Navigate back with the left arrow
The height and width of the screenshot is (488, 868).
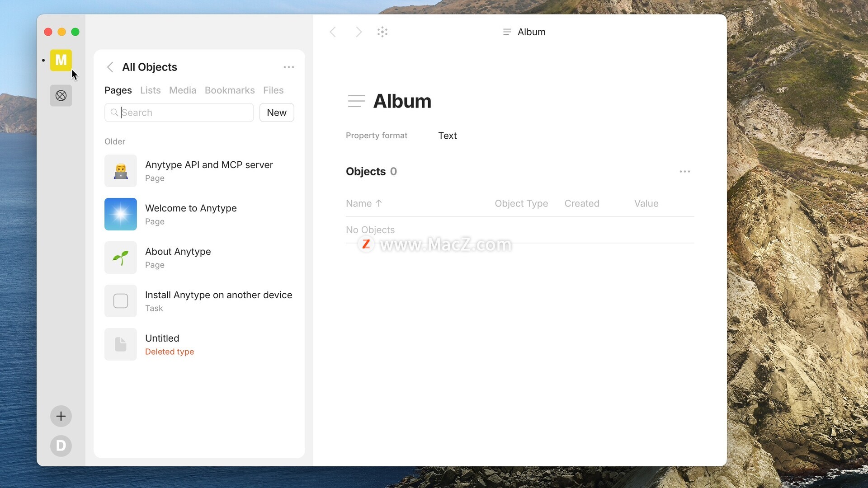click(x=333, y=32)
